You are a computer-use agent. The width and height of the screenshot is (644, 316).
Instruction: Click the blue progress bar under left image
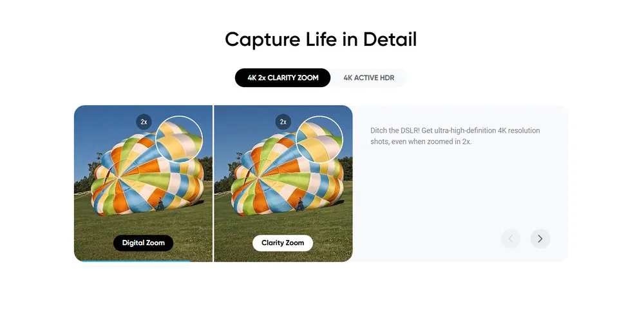(135, 261)
